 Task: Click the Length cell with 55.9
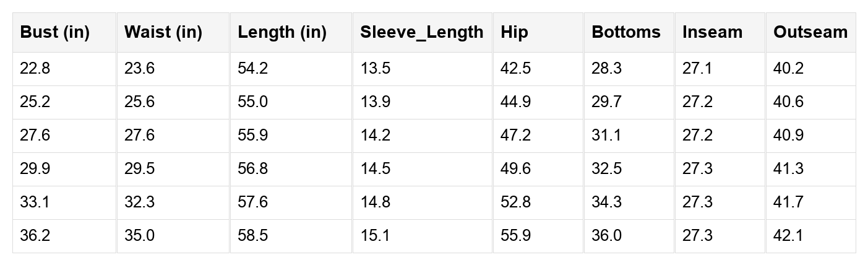coord(253,136)
